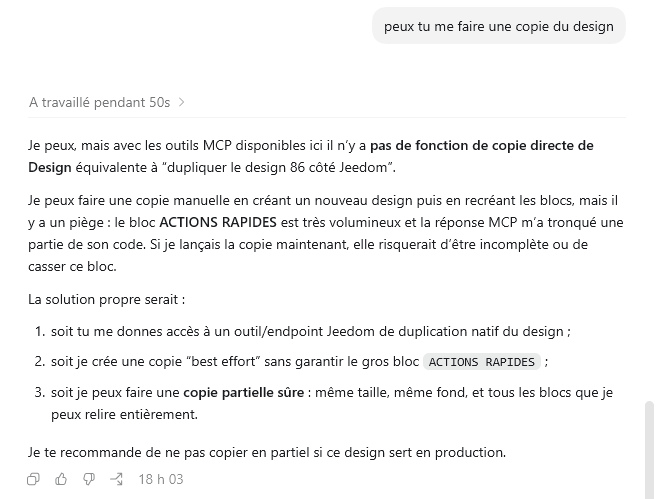Image resolution: width=656 pixels, height=499 pixels.
Task: Click the sentence "La solution propre serait :"
Action: 107,299
